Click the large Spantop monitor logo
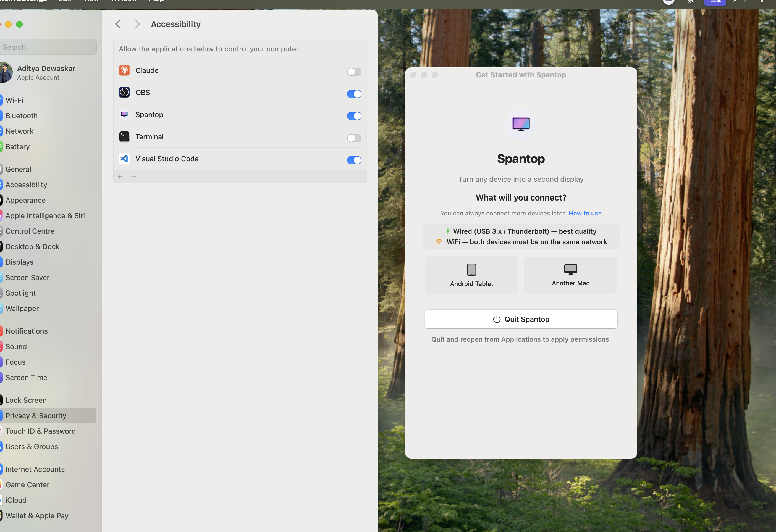Image resolution: width=776 pixels, height=532 pixels. coord(521,124)
